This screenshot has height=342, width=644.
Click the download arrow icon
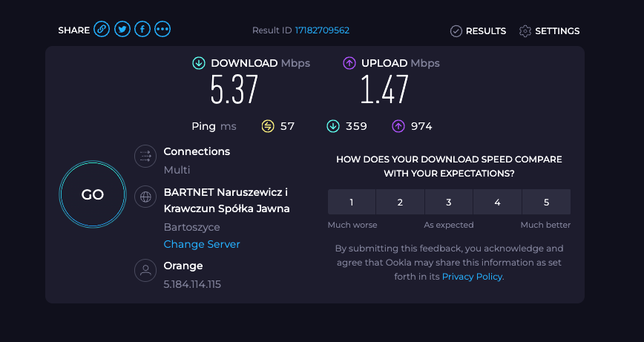(199, 63)
